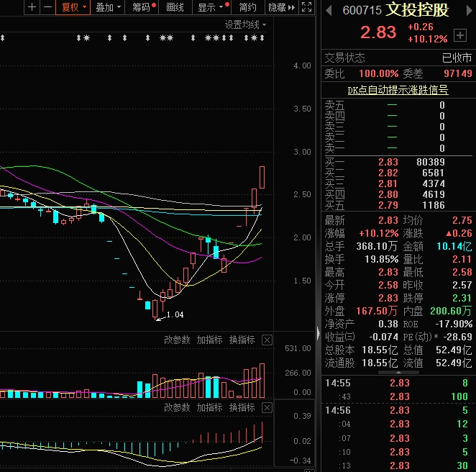Click the fullscreen expand icon in toolbar
The width and height of the screenshot is (476, 472).
coord(307,7)
